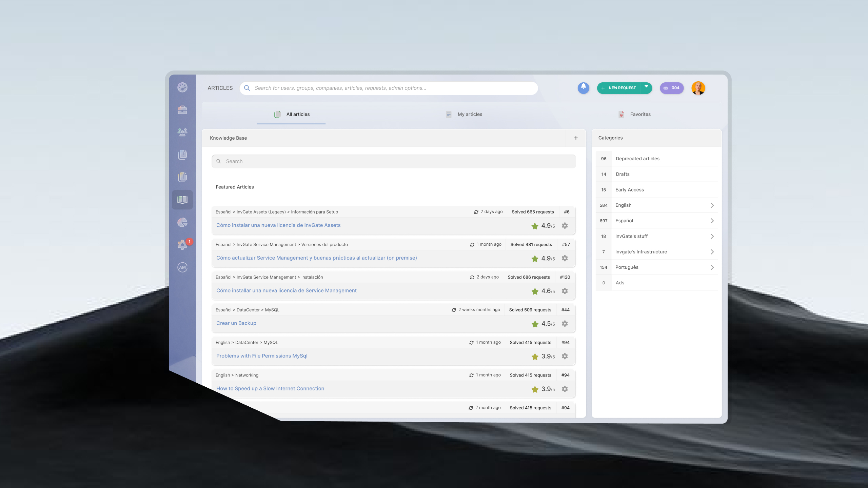Select the Early Access category
This screenshot has height=488, width=868.
pos(656,190)
